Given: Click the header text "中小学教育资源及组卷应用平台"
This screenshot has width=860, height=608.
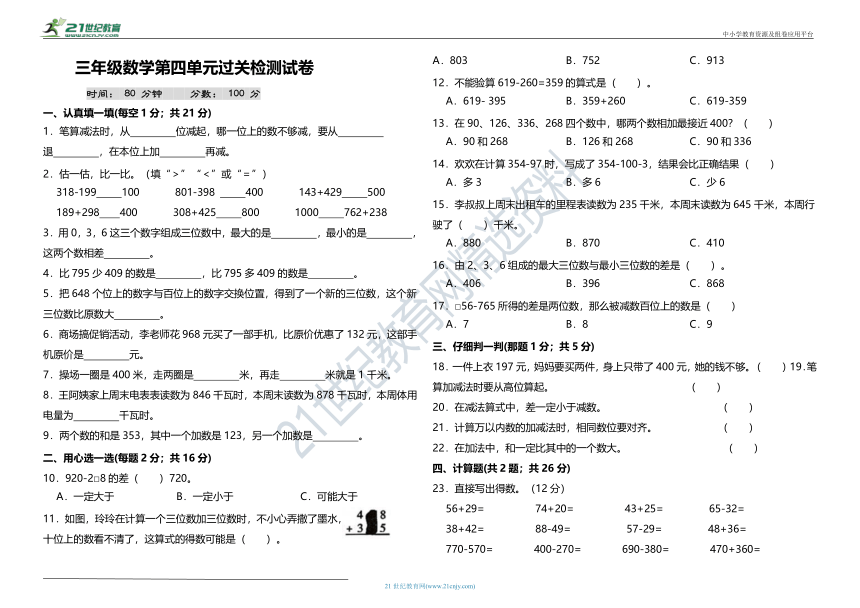Looking at the screenshot, I should coord(767,34).
